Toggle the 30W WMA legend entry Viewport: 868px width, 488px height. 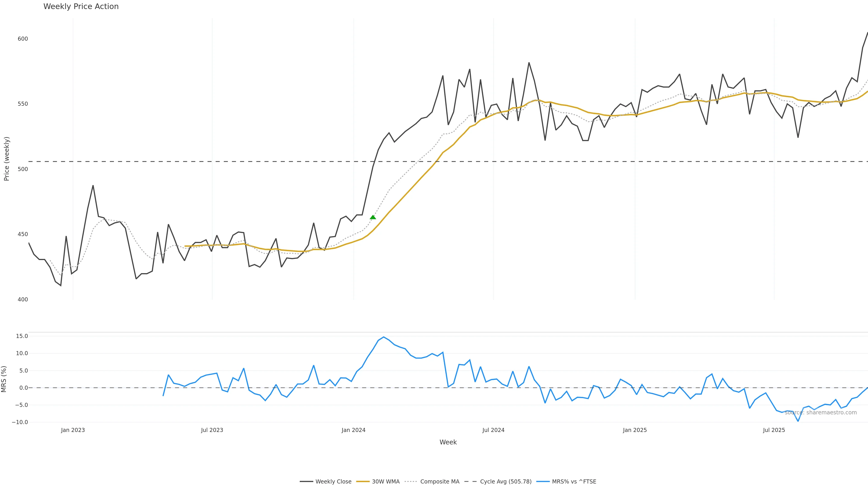click(x=385, y=482)
